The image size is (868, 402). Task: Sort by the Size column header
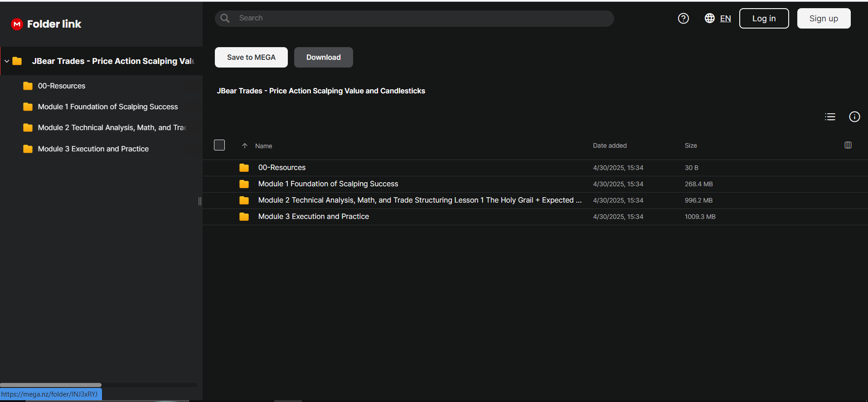coord(691,145)
